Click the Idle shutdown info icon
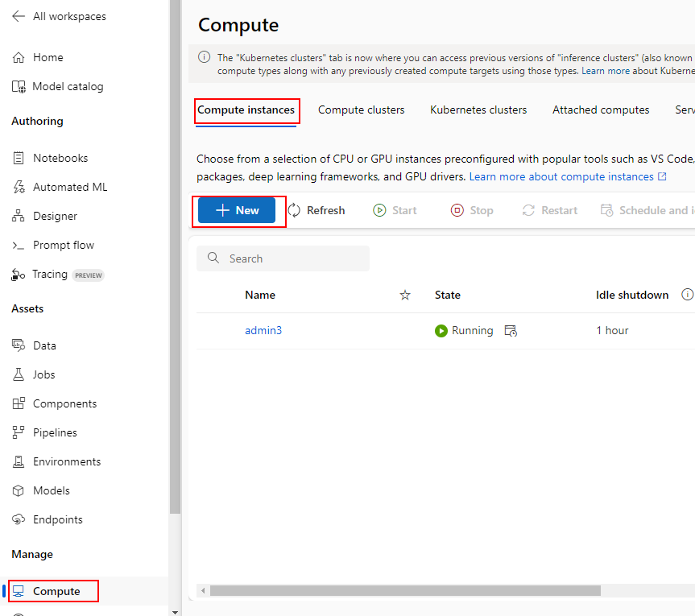This screenshot has height=616, width=695. 687,295
